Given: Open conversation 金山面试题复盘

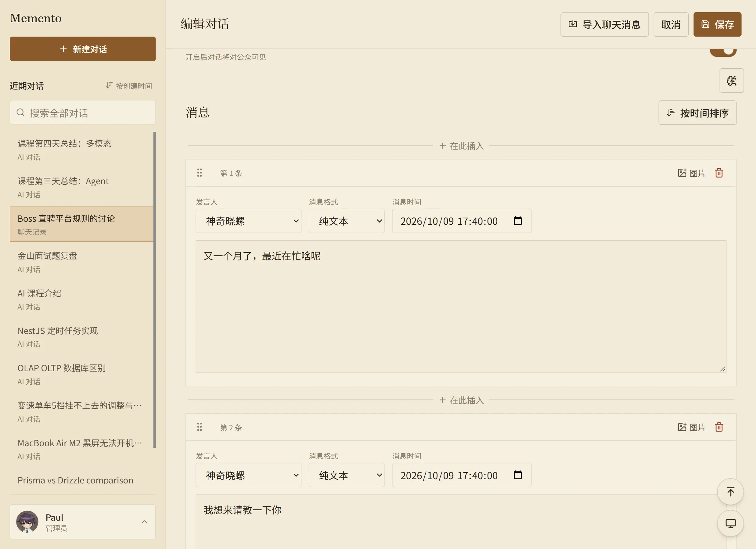Looking at the screenshot, I should pos(81,262).
